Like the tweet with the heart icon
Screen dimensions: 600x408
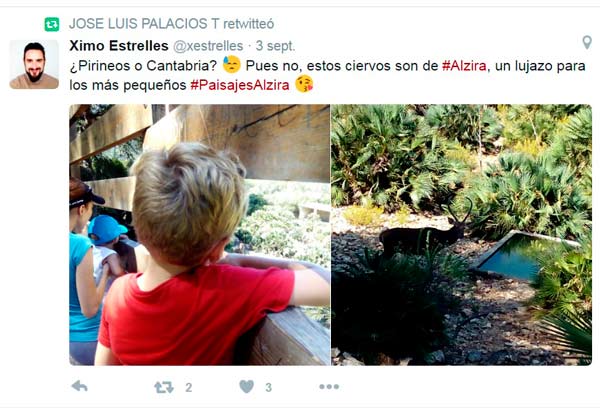246,387
